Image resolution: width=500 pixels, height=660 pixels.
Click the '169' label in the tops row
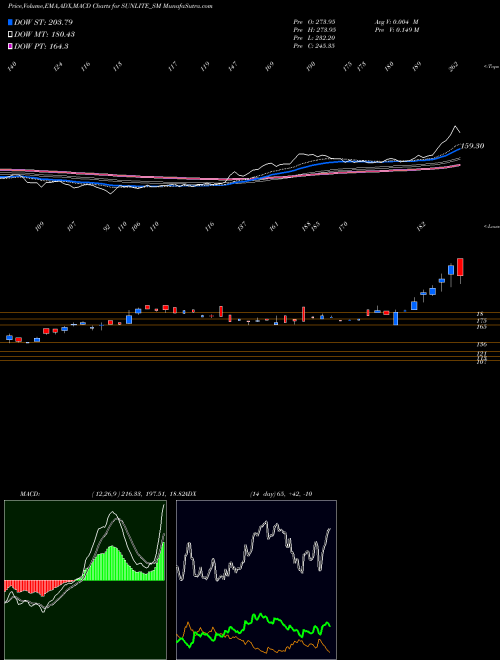click(x=269, y=67)
